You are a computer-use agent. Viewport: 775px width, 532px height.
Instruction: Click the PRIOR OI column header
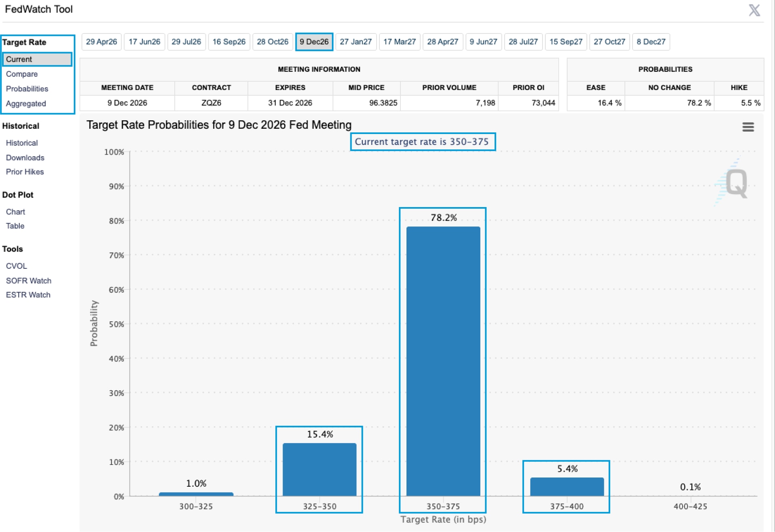(x=528, y=88)
